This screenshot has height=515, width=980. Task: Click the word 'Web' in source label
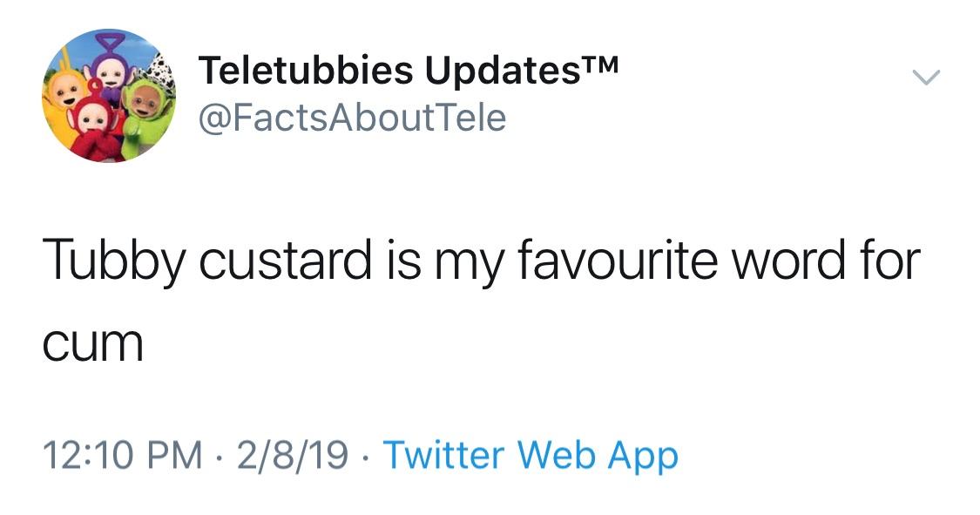click(558, 454)
